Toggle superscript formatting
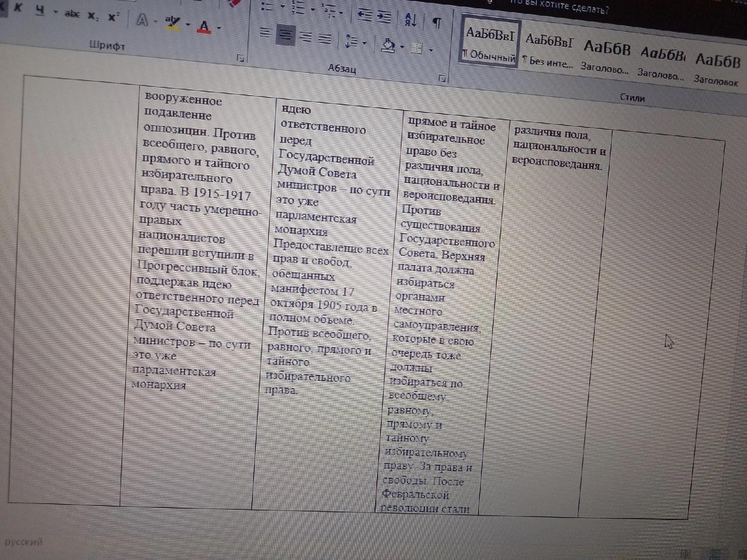The height and width of the screenshot is (560, 747). (113, 17)
